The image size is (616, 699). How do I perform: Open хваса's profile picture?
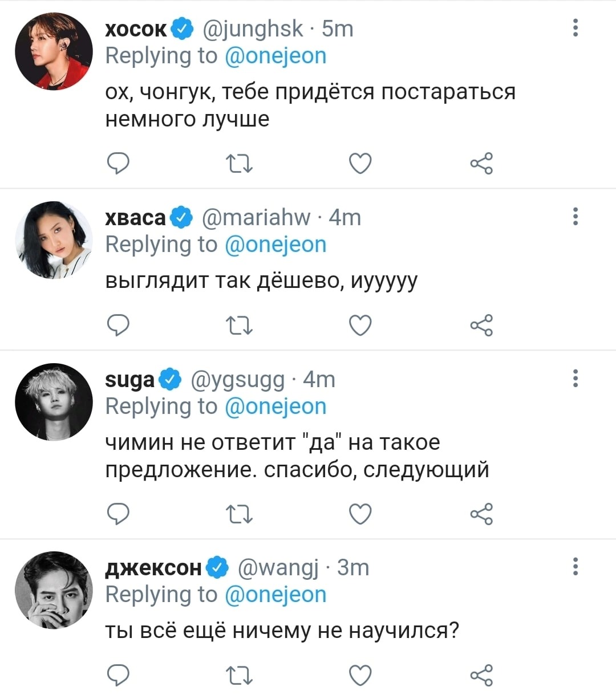(54, 240)
